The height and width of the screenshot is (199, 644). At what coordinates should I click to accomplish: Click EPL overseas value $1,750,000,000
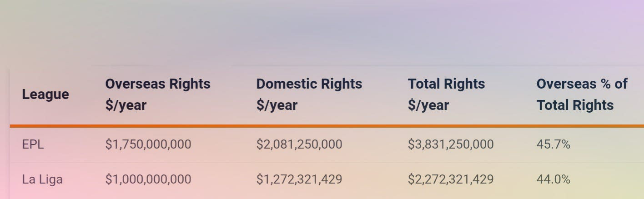(x=148, y=144)
